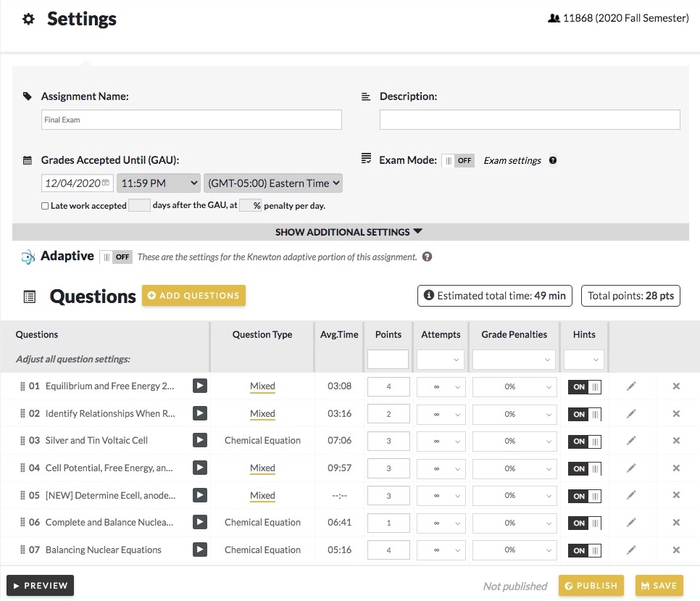This screenshot has width=700, height=601.
Task: Turn off hints for question 03
Action: (584, 442)
